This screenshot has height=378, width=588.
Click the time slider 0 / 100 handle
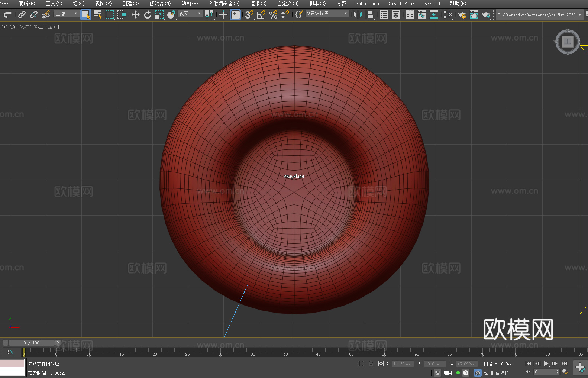tap(32, 343)
